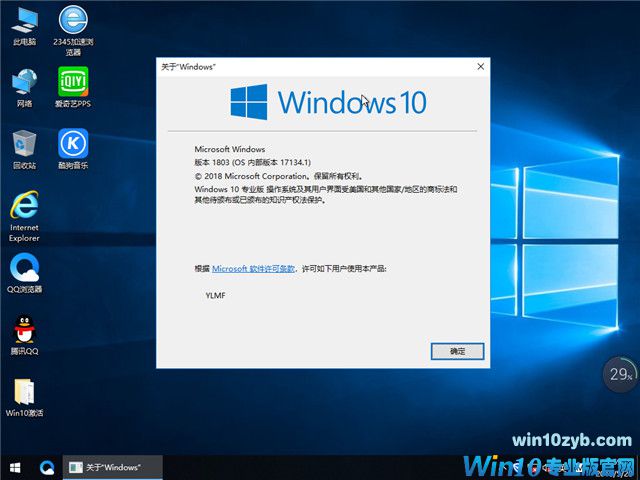
Task: Activate the 关于"Windows" taskbar button
Action: pos(113,467)
